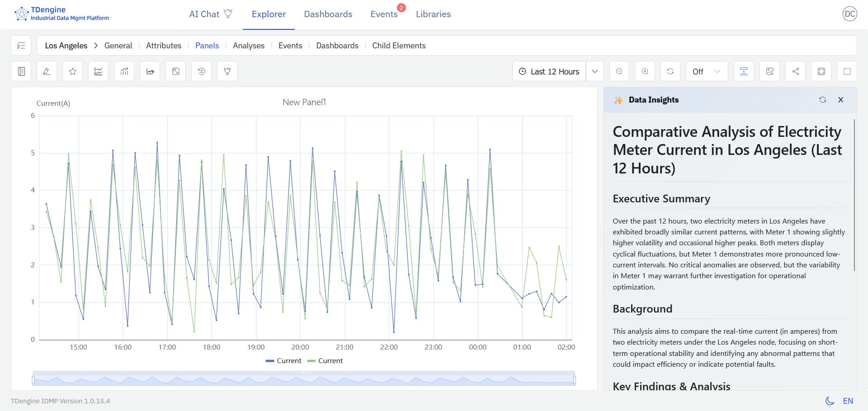Click the left handle of time range slider
The height and width of the screenshot is (411, 868).
33,380
